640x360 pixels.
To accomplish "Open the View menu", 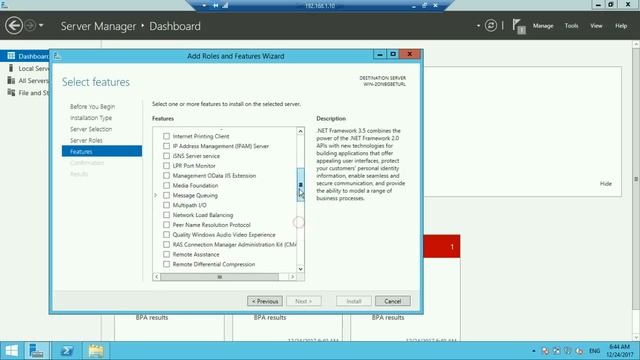I will (x=596, y=26).
